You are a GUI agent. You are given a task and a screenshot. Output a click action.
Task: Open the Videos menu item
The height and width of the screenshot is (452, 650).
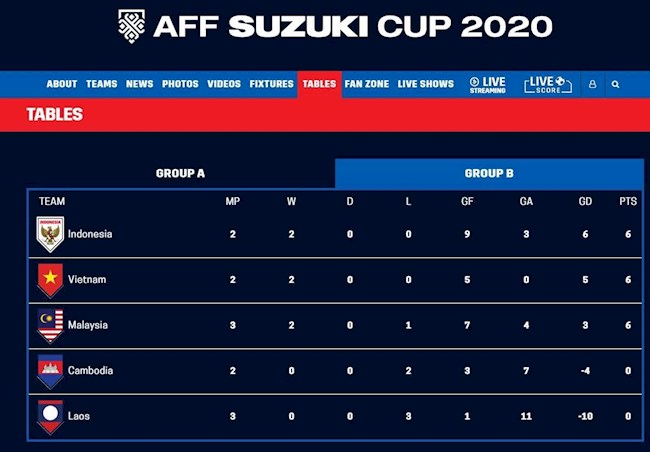point(224,84)
